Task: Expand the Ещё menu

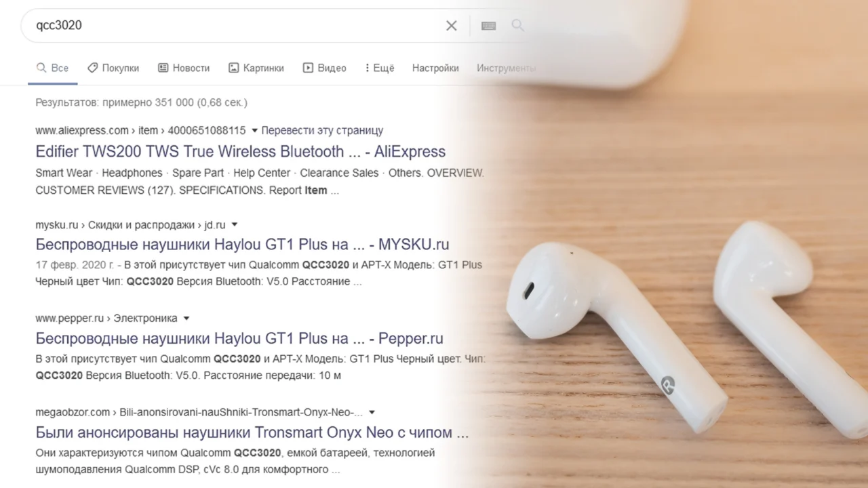Action: click(x=379, y=68)
